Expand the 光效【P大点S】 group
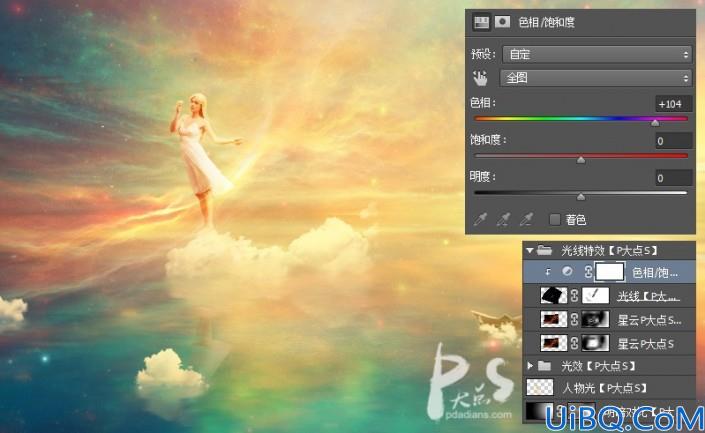Image resolution: width=705 pixels, height=433 pixels. 531,366
